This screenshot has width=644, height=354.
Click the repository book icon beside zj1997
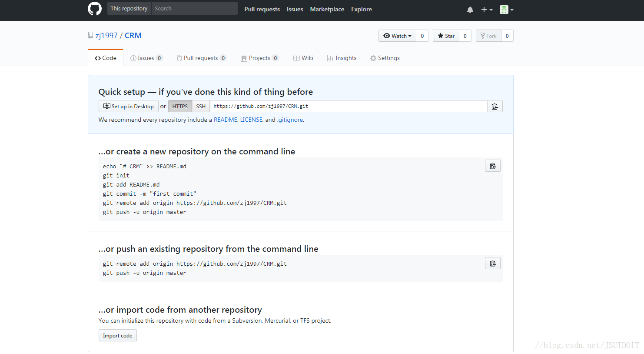(90, 35)
